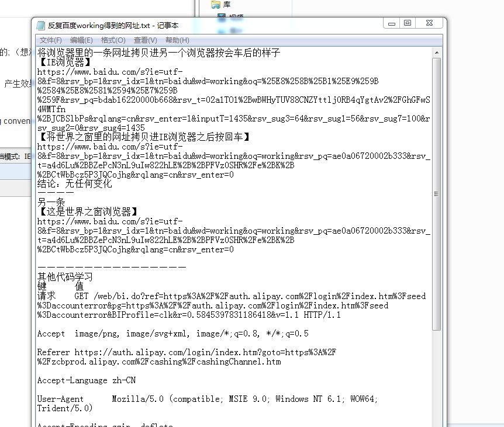Close the Notepad window
This screenshot has height=427, width=504.
[x=429, y=23]
